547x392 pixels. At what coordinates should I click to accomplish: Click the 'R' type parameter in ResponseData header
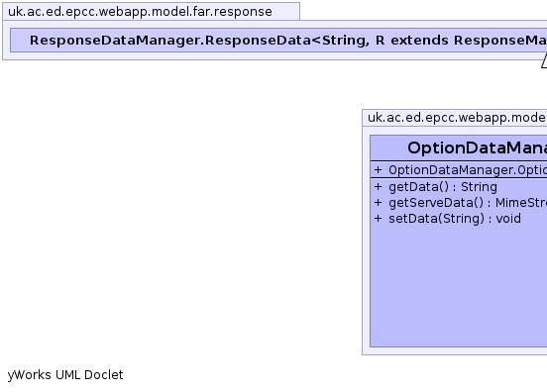[380, 41]
